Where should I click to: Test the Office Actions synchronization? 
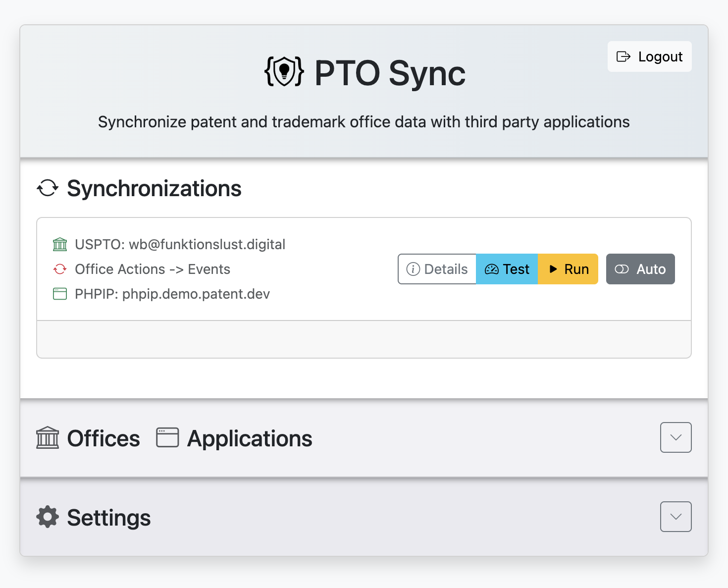(507, 269)
